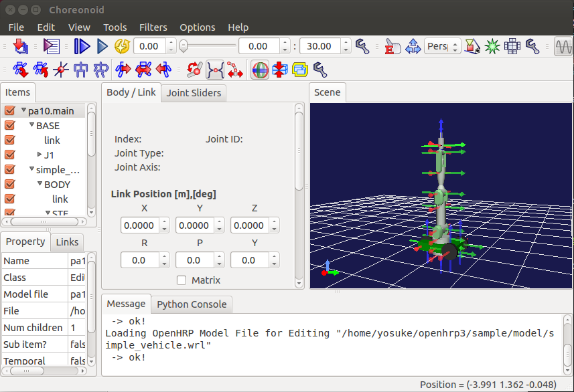Click the yellow refresh/sync animation icon
The height and width of the screenshot is (392, 574).
click(x=123, y=46)
